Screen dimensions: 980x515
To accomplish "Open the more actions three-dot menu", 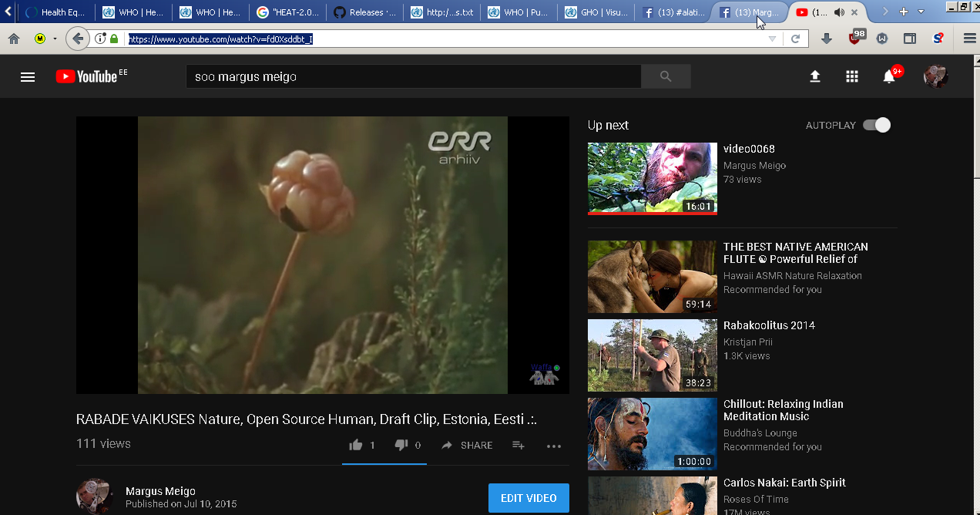I will pos(554,446).
